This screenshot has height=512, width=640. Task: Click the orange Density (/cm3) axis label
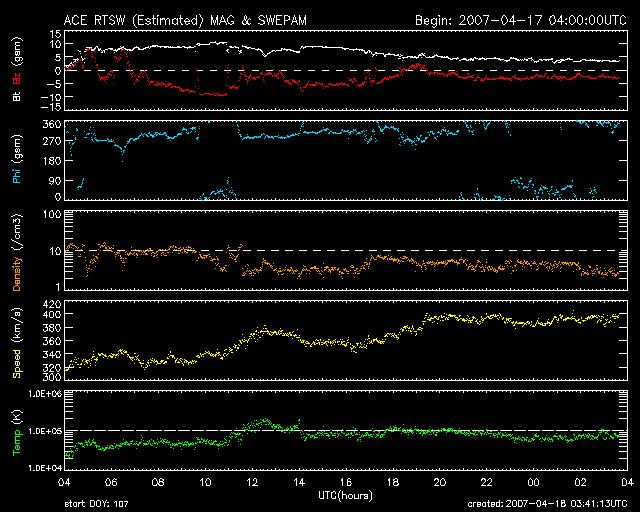click(x=17, y=253)
